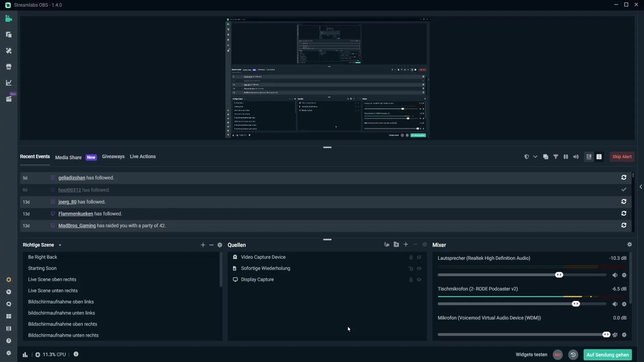644x362 pixels.
Task: Open scene settings gear icon
Action: pyautogui.click(x=220, y=245)
